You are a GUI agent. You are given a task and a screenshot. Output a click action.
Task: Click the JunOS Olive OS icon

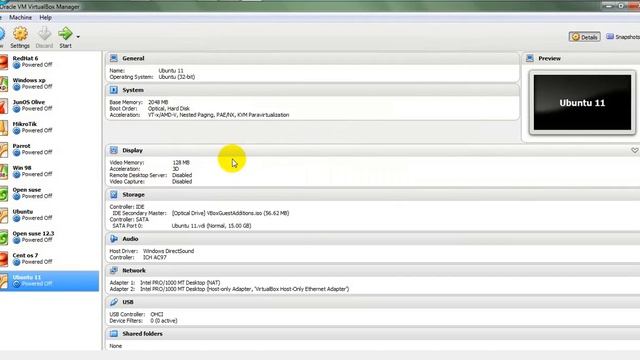click(4, 106)
